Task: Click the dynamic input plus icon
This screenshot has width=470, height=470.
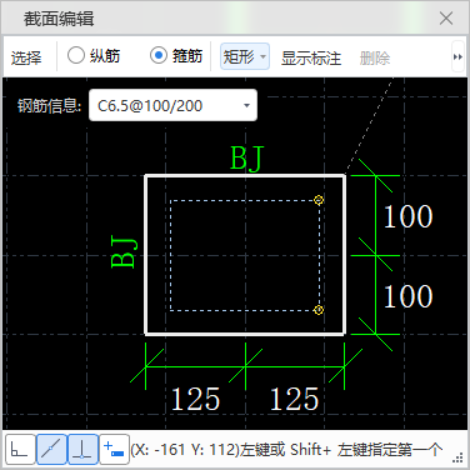Action: [x=114, y=449]
